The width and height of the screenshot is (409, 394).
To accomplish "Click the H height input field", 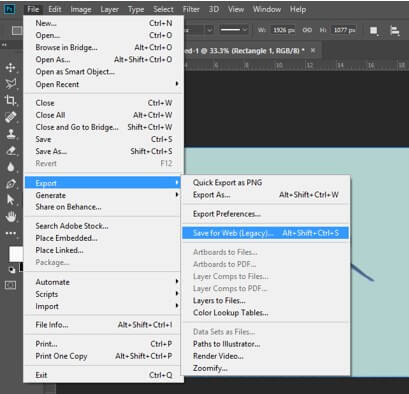I will pos(344,30).
